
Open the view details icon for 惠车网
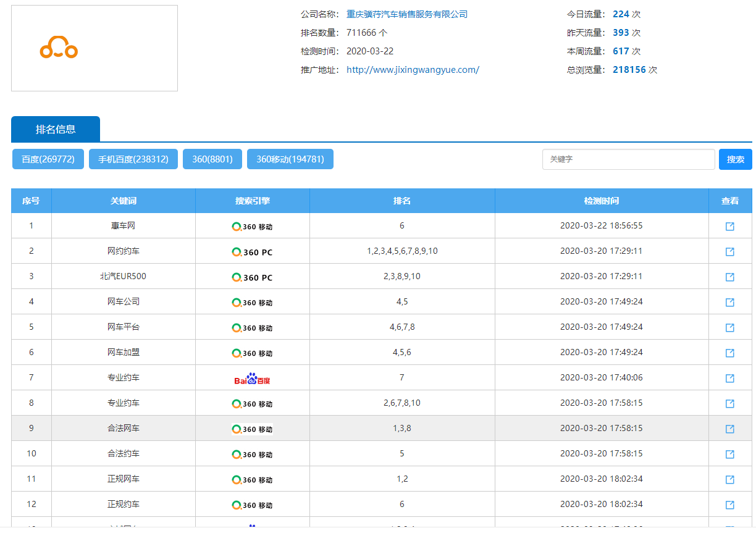(x=730, y=225)
